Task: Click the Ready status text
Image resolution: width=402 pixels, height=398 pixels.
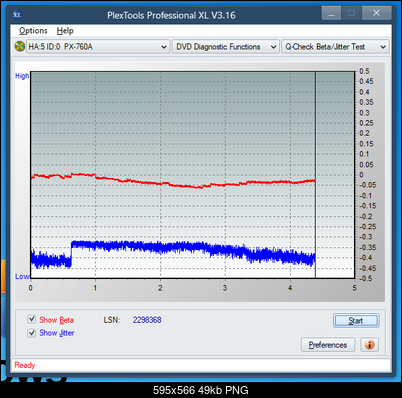Action: click(25, 365)
